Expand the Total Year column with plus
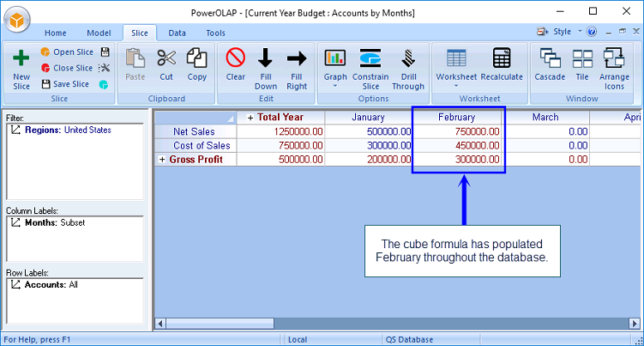This screenshot has height=346, width=644. 250,118
